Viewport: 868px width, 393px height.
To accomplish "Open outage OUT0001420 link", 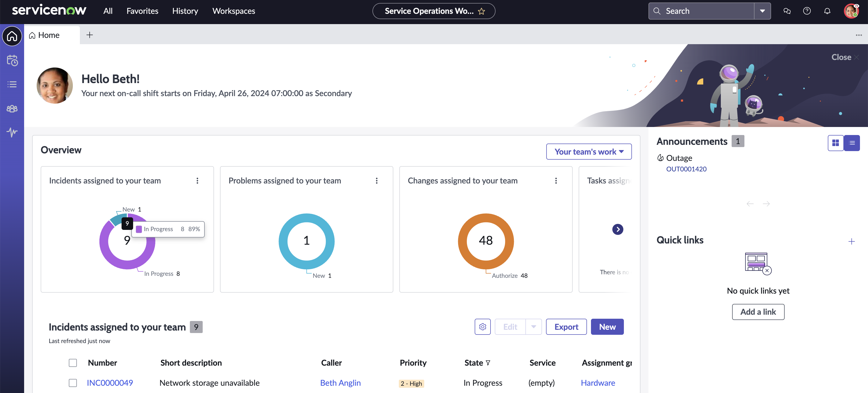I will tap(686, 169).
